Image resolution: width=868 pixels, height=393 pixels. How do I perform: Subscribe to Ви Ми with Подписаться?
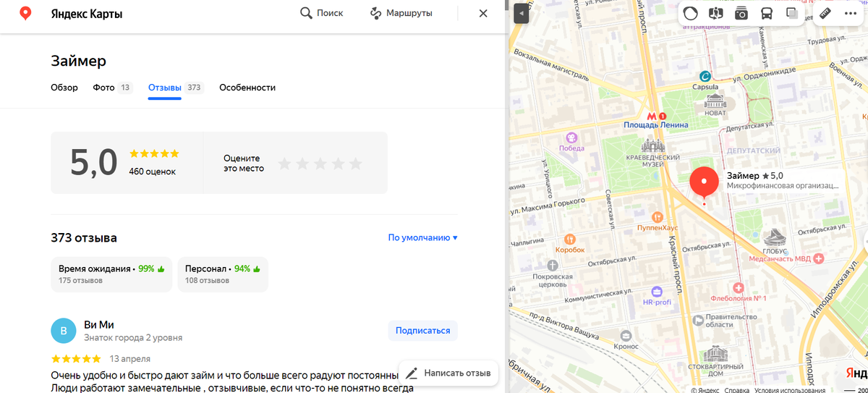422,331
